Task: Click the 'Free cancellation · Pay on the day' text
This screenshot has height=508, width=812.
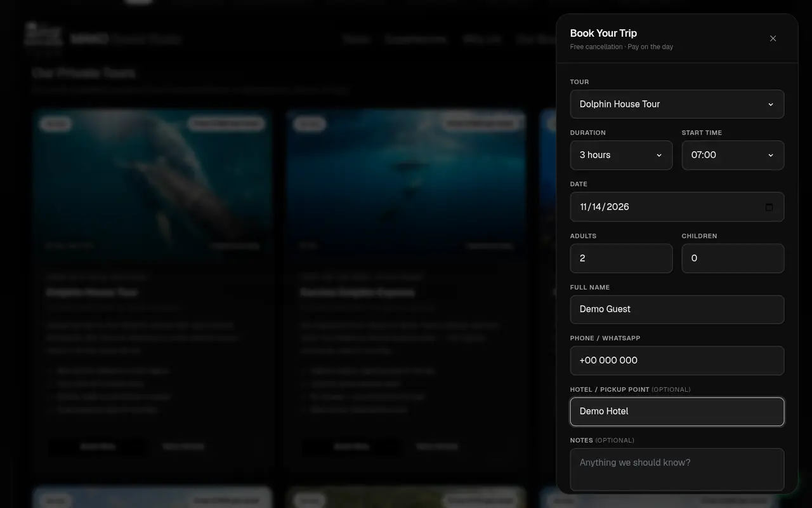Action: click(622, 47)
